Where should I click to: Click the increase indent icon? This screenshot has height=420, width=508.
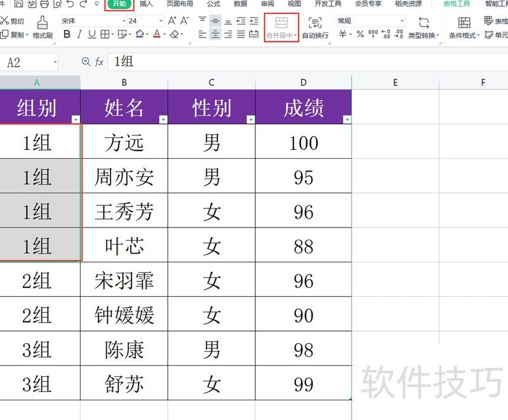[253, 22]
